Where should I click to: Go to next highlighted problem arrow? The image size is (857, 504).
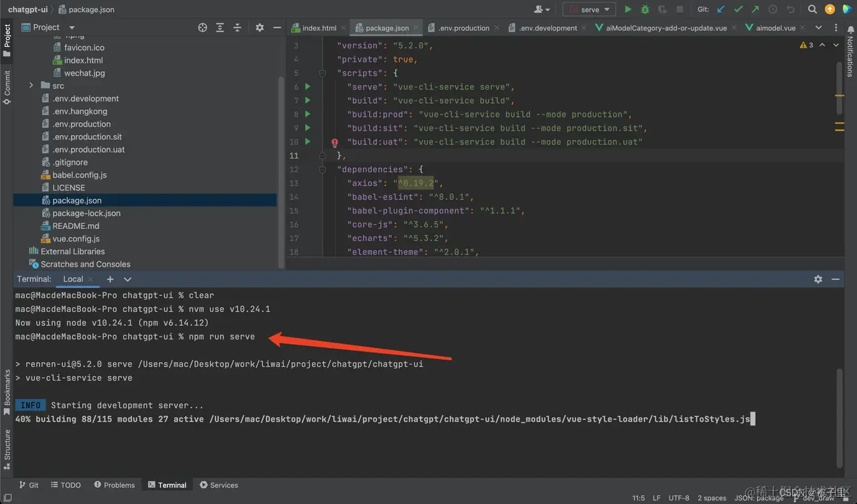(836, 45)
